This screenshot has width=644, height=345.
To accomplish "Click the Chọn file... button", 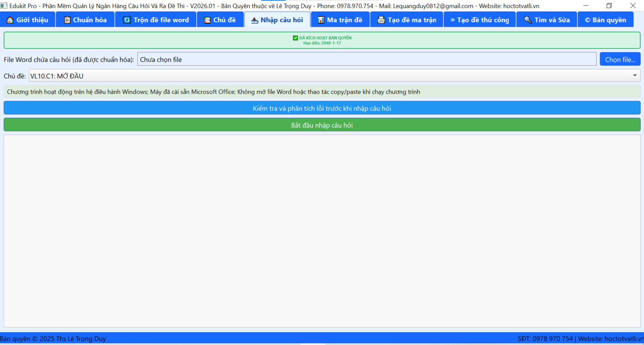I will coord(620,59).
